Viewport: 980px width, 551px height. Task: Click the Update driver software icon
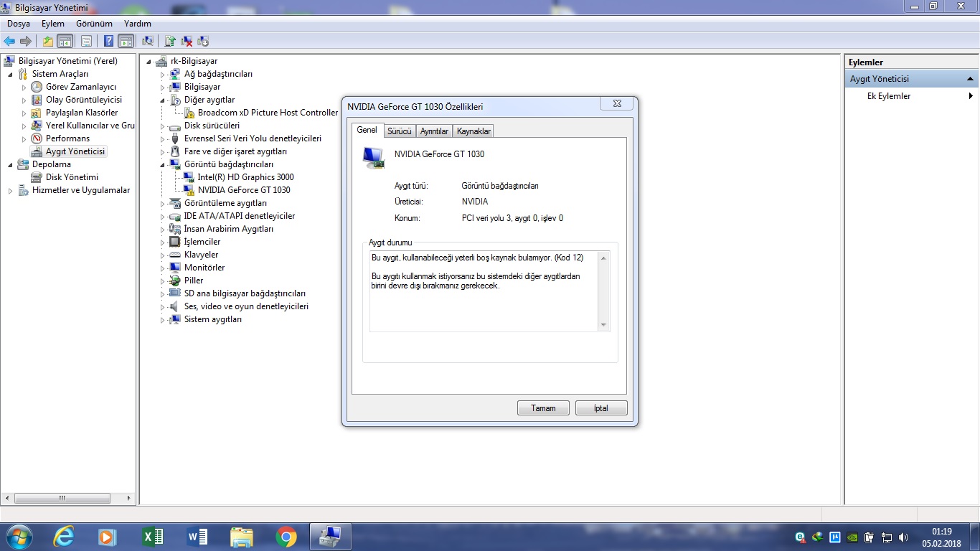(x=170, y=42)
